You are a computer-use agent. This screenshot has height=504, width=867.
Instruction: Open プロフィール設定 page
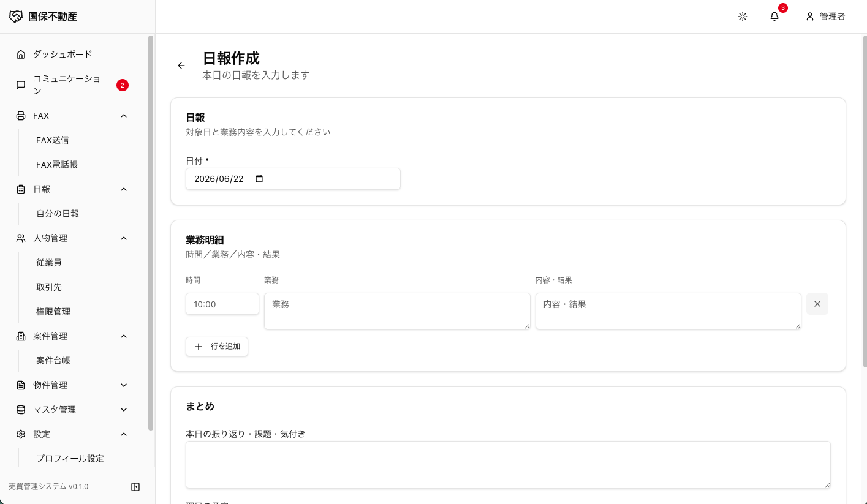[x=70, y=459]
